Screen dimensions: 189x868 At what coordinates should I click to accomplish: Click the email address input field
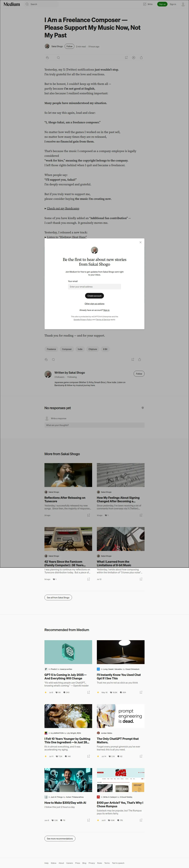tap(94, 287)
